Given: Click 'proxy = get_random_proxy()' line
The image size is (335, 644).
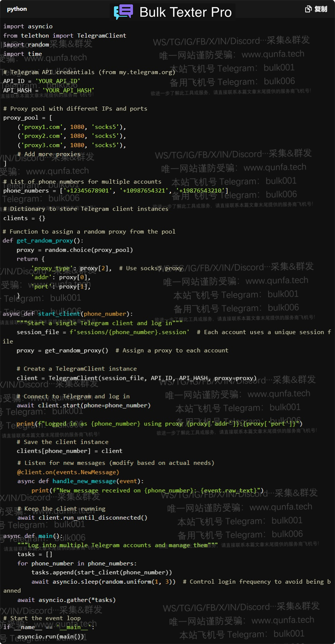Looking at the screenshot, I should coord(63,350).
